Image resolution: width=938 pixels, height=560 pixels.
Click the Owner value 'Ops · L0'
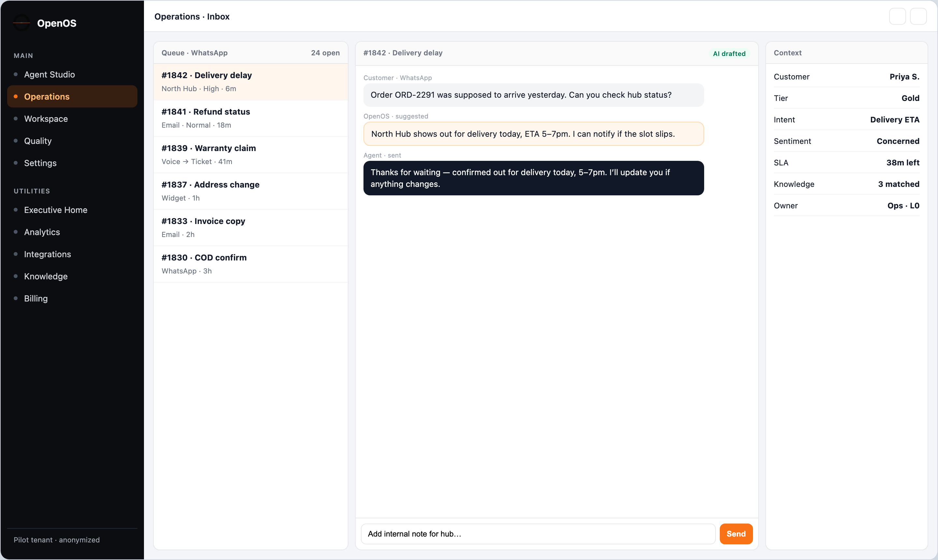coord(903,206)
